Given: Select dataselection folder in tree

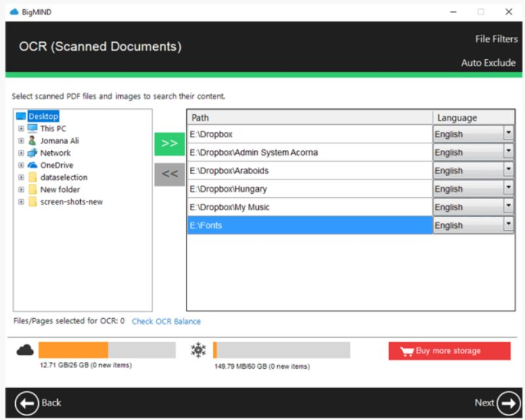Looking at the screenshot, I should [x=64, y=177].
